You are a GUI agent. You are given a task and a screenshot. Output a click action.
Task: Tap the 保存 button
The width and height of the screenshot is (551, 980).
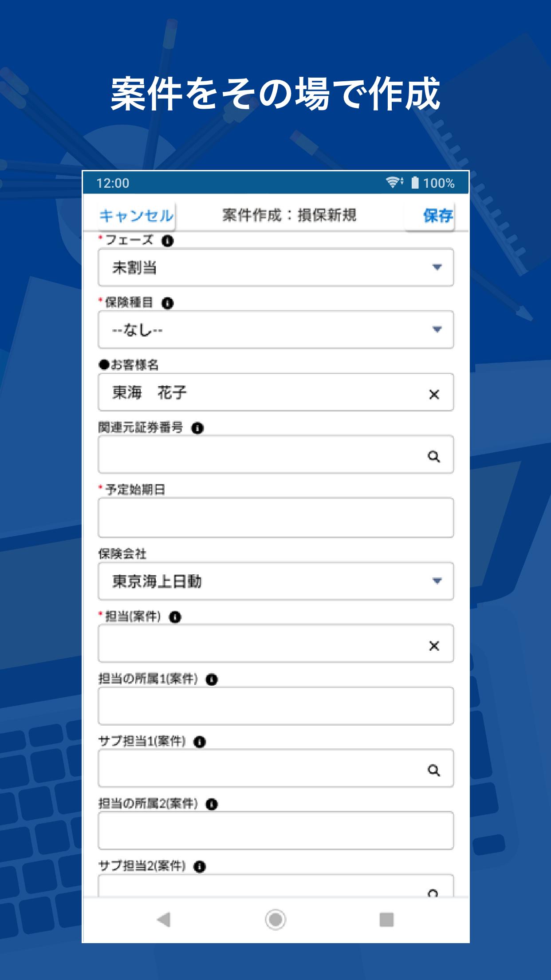click(x=437, y=216)
